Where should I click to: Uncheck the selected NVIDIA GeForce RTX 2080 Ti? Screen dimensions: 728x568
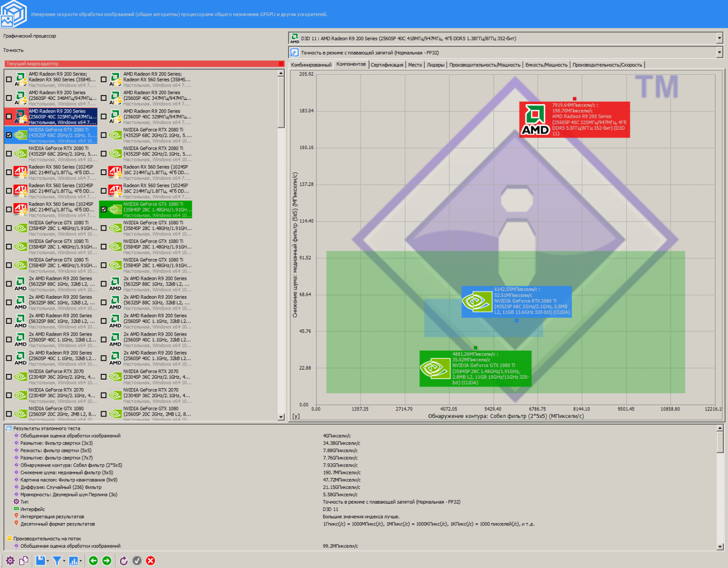point(9,135)
